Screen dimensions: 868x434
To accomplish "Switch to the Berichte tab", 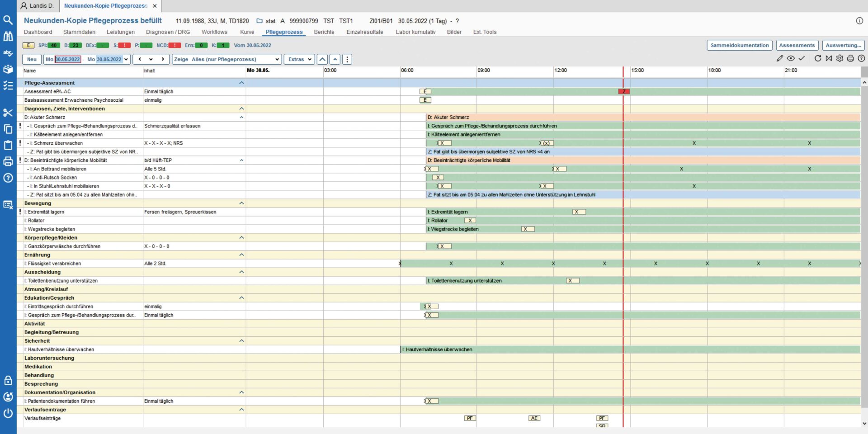I will pos(324,32).
